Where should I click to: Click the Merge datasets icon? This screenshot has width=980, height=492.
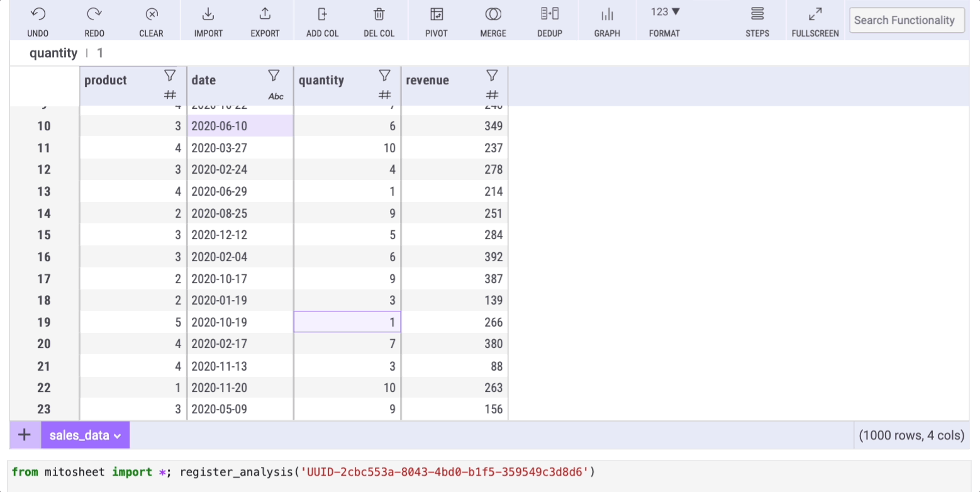click(x=493, y=14)
